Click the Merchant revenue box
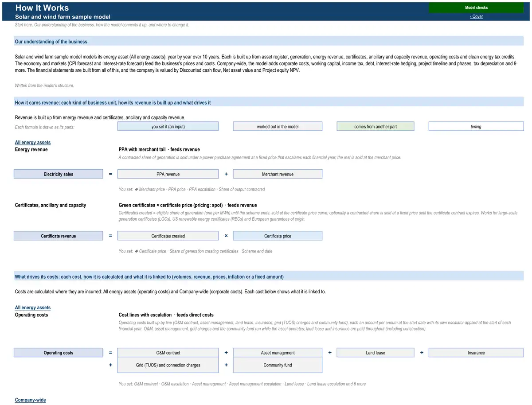532x405 pixels. pyautogui.click(x=278, y=174)
